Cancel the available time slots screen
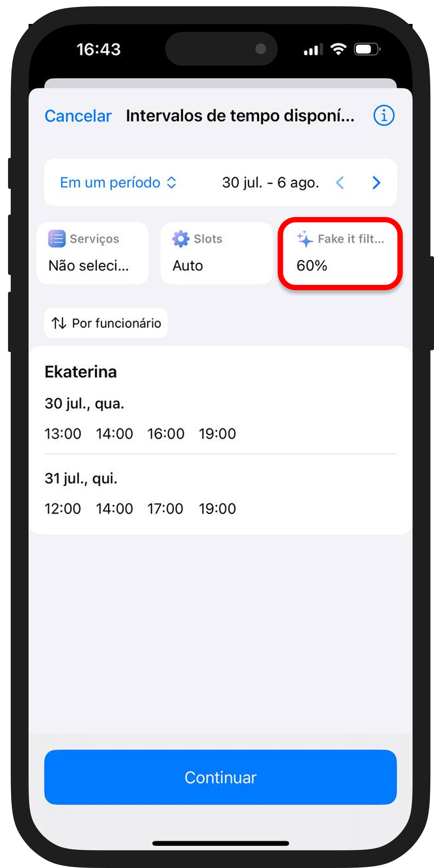 point(78,116)
